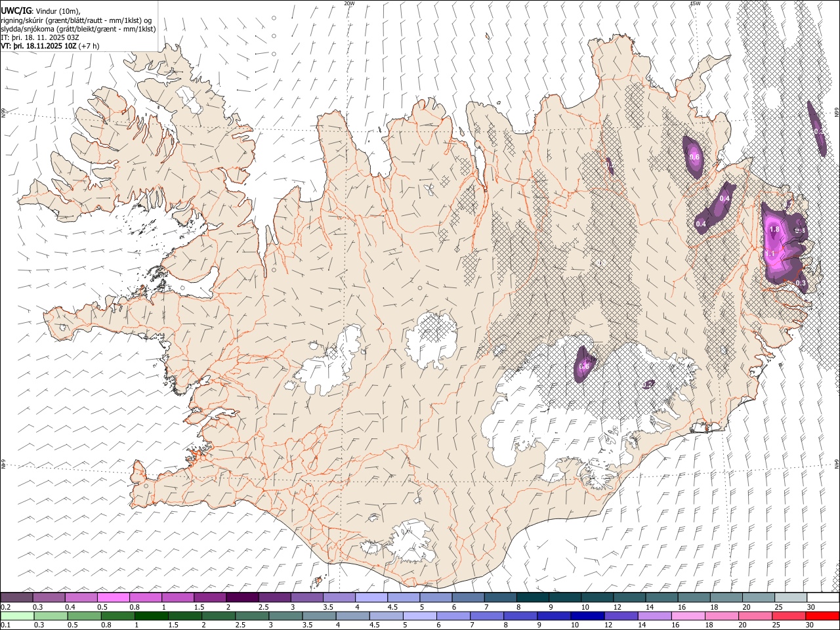
Task: Pick the rain-scale swatch labeled 8
Action: tap(520, 616)
